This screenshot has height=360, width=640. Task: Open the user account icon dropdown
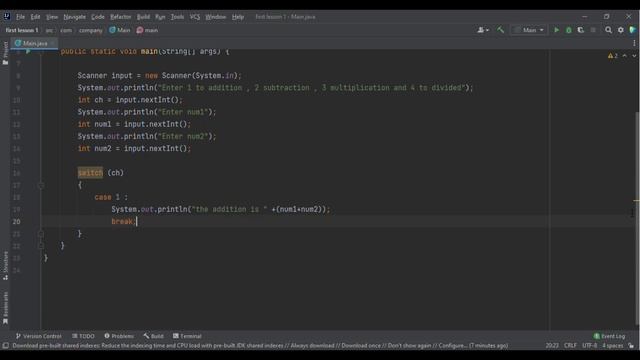[483, 30]
